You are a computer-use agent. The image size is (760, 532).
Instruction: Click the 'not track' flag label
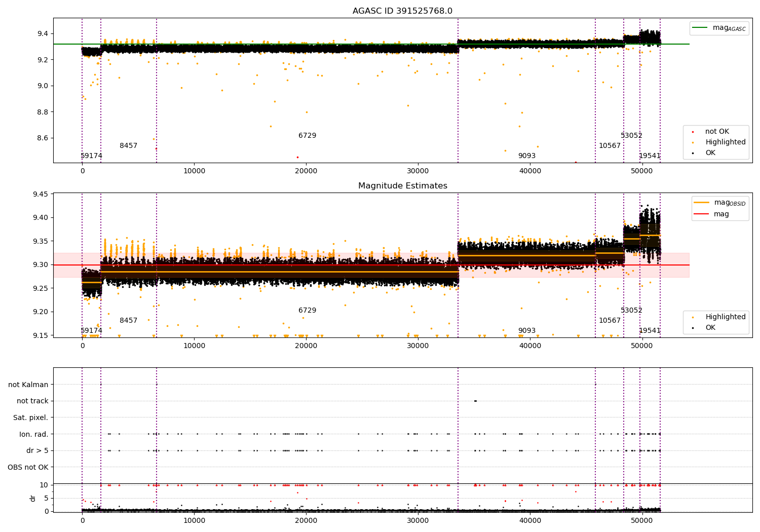[32, 401]
